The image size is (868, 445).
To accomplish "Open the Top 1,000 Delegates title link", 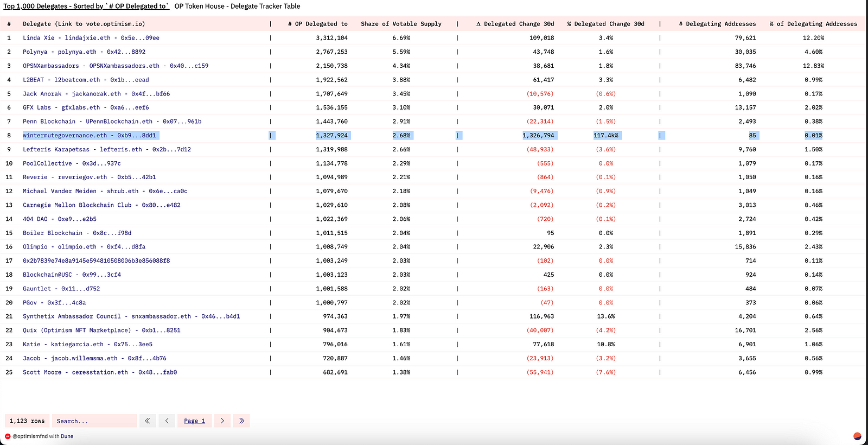I will (x=86, y=7).
